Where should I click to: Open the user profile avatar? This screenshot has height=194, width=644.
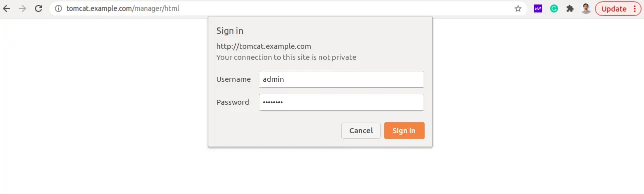(x=586, y=8)
